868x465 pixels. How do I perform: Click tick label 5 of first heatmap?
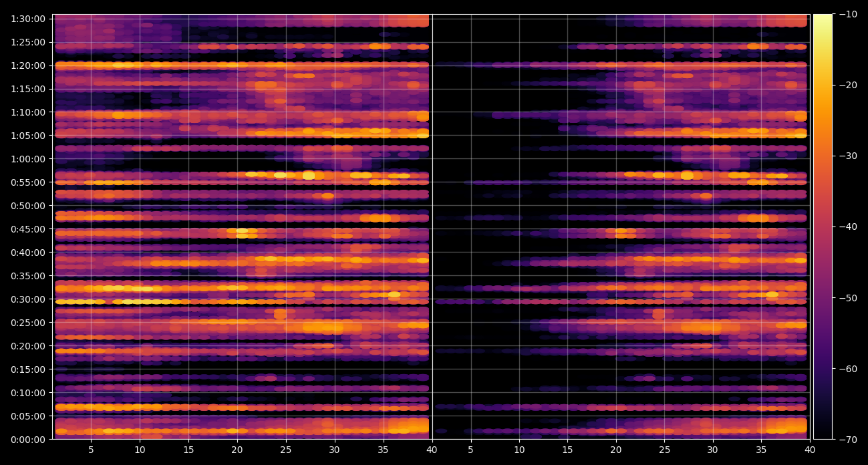tap(91, 450)
